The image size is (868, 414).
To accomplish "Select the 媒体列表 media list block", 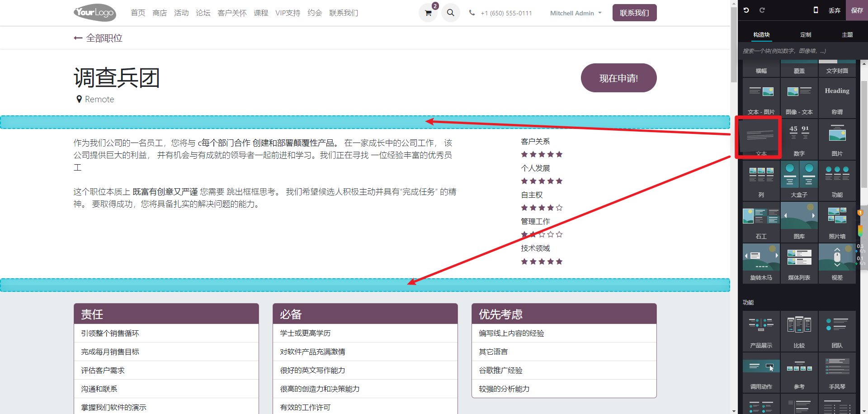I will pos(799,263).
